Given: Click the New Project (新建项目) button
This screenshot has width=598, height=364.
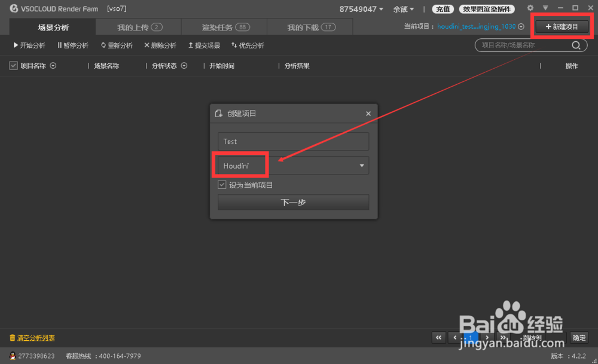Looking at the screenshot, I should 562,26.
